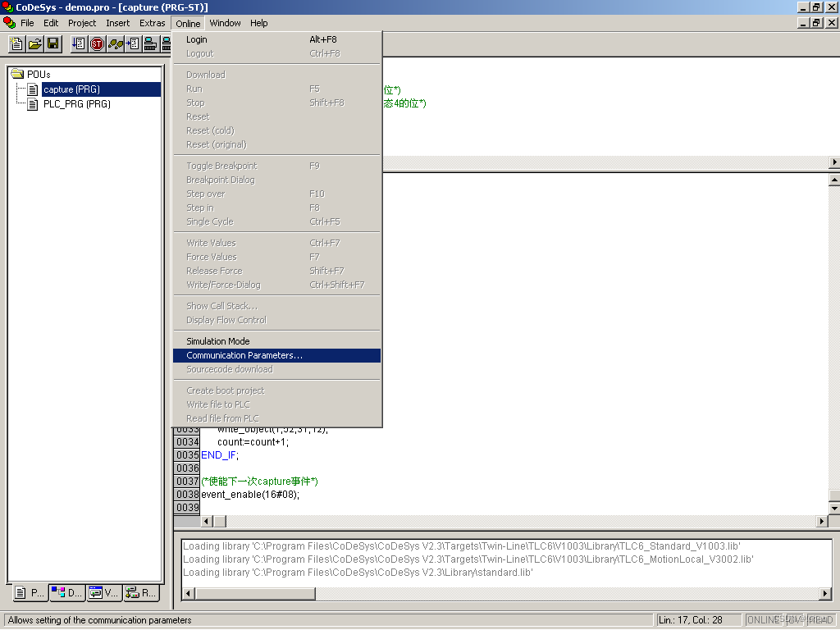Switch to the Data types tab (D...)
The height and width of the screenshot is (630, 840).
click(67, 592)
